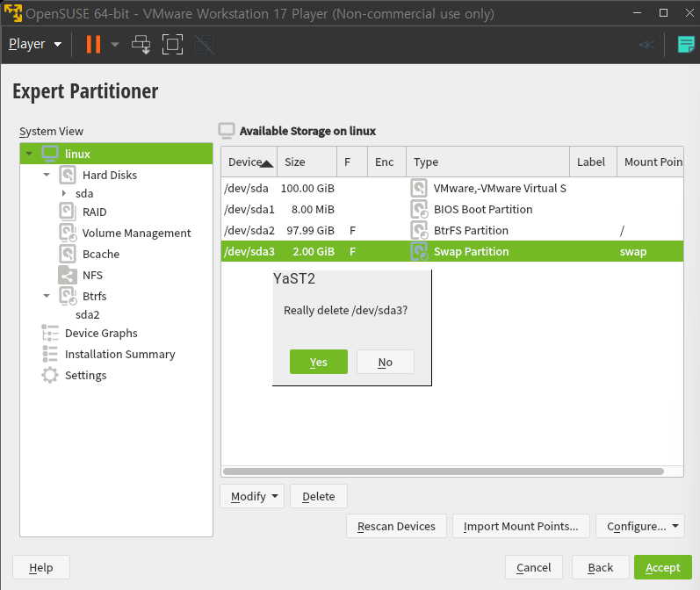The width and height of the screenshot is (700, 590).
Task: Click the VMware Virtual S disk icon
Action: tap(419, 189)
